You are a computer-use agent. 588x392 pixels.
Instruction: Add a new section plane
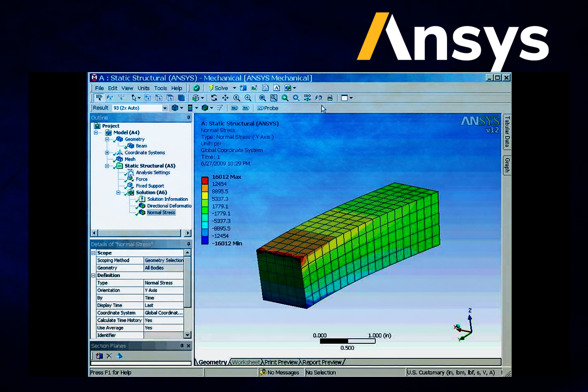pyautogui.click(x=100, y=356)
